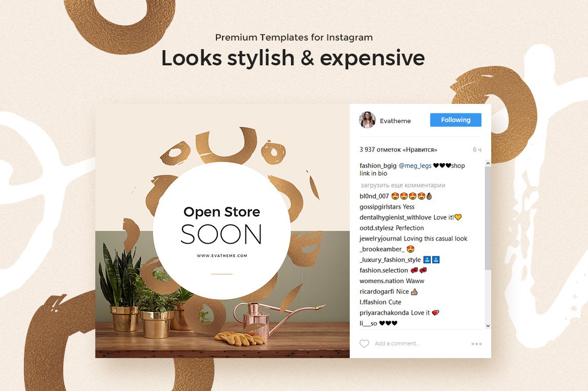Click the Evatheme username
588x391 pixels.
coord(395,121)
